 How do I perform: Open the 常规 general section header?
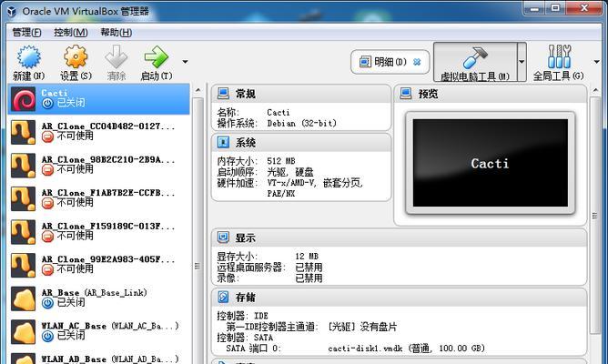tap(301, 94)
